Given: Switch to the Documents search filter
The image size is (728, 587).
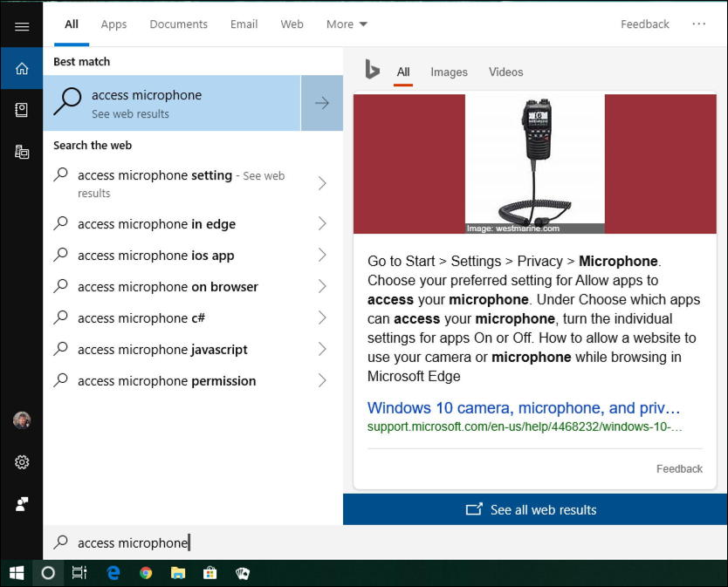Looking at the screenshot, I should pyautogui.click(x=178, y=24).
